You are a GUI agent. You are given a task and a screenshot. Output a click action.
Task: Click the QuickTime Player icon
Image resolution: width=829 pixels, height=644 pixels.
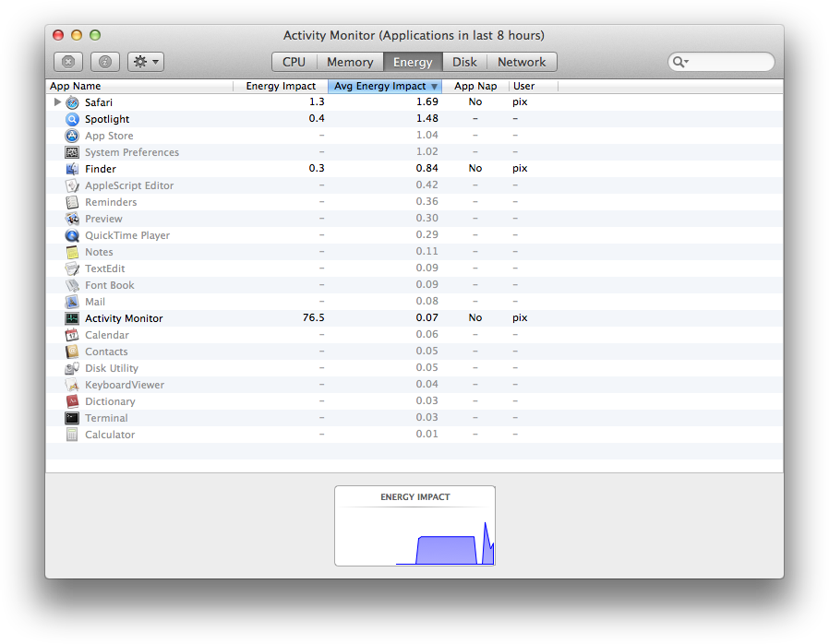[72, 235]
